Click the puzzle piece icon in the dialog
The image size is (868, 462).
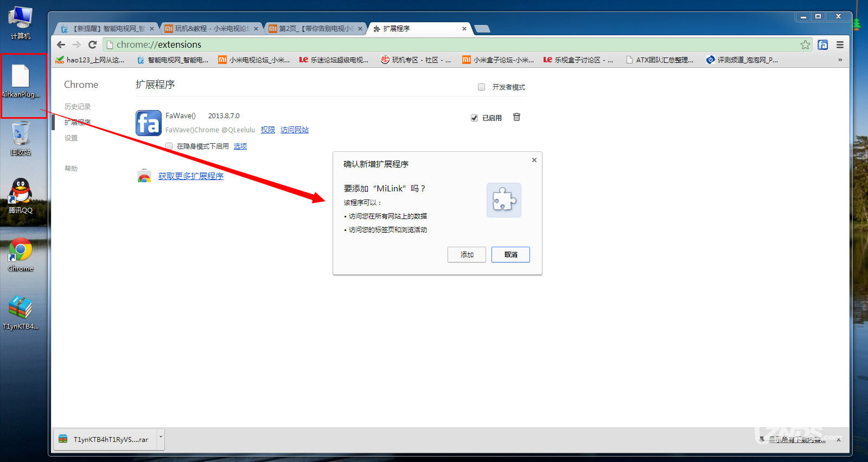(504, 200)
